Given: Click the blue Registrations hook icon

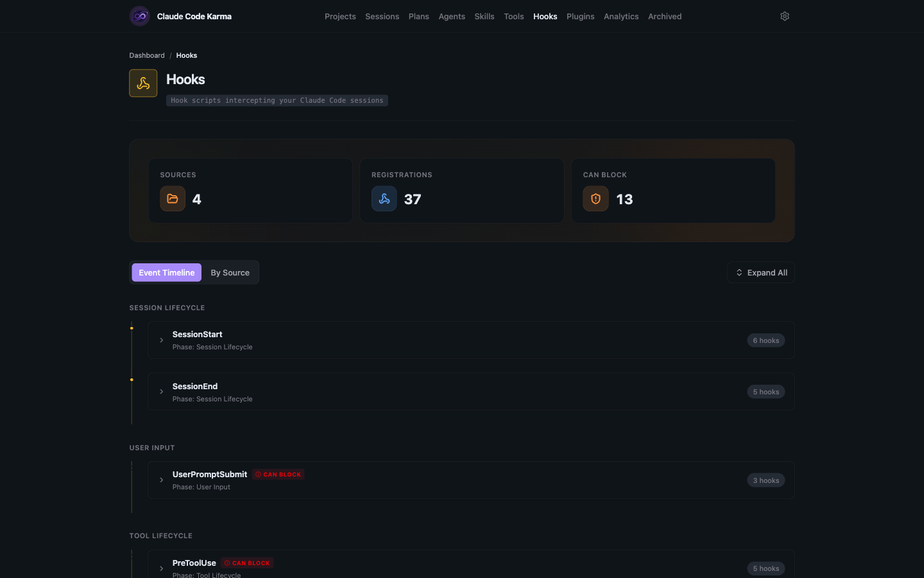Looking at the screenshot, I should pyautogui.click(x=384, y=198).
